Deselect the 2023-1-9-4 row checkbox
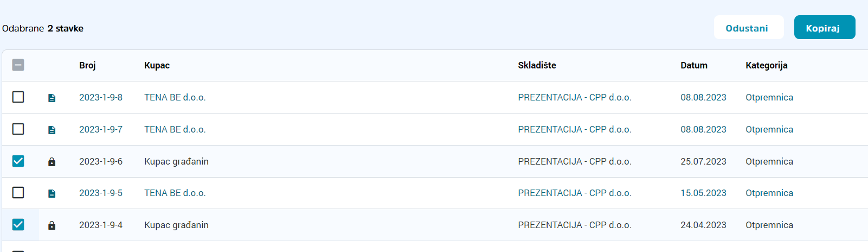This screenshot has height=252, width=868. [18, 224]
